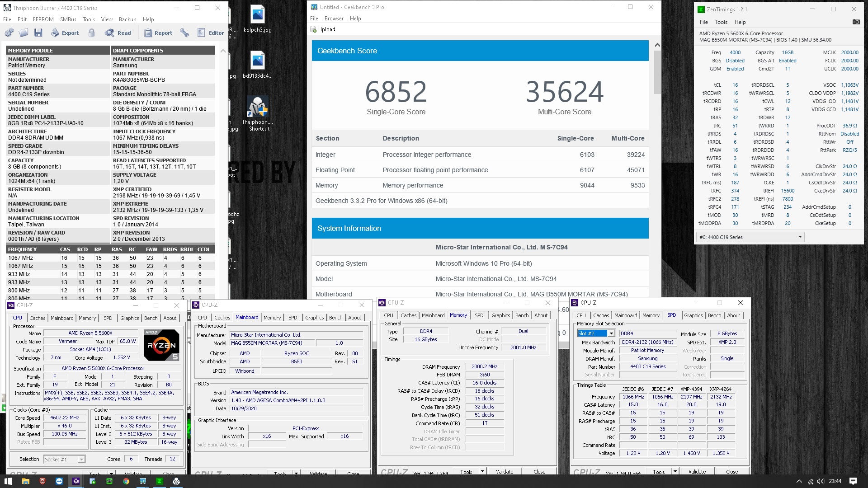The image size is (868, 488).
Task: Click scroll-up arrow in Geekbench scrollbar
Action: point(657,45)
